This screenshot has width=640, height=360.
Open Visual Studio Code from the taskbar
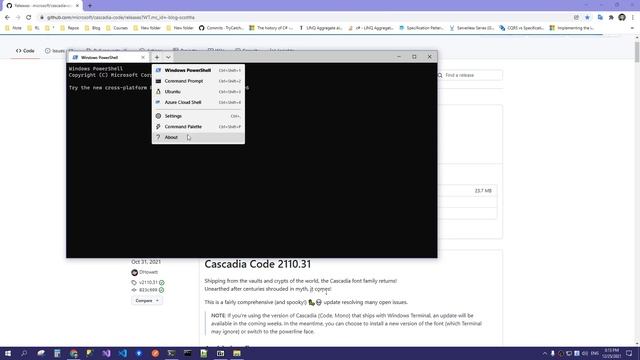pos(122,353)
